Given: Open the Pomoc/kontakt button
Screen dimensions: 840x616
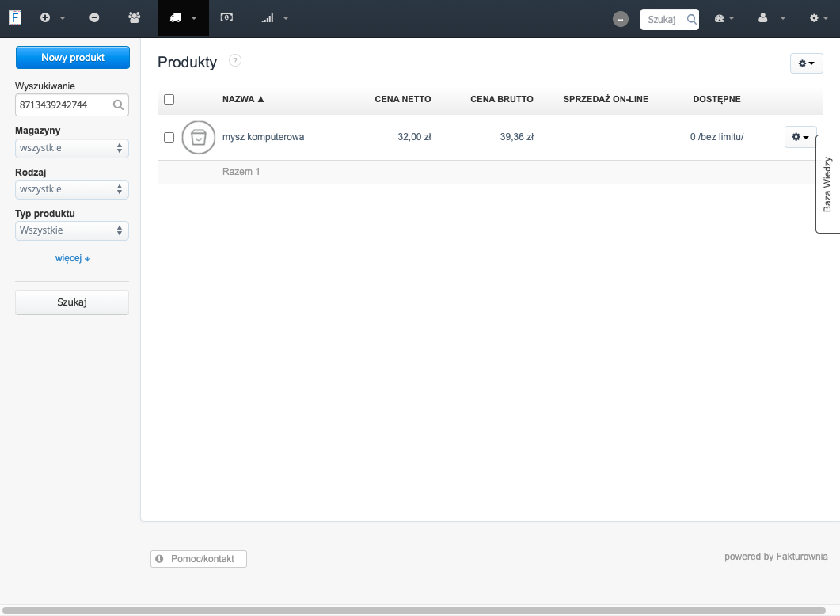Looking at the screenshot, I should 199,559.
